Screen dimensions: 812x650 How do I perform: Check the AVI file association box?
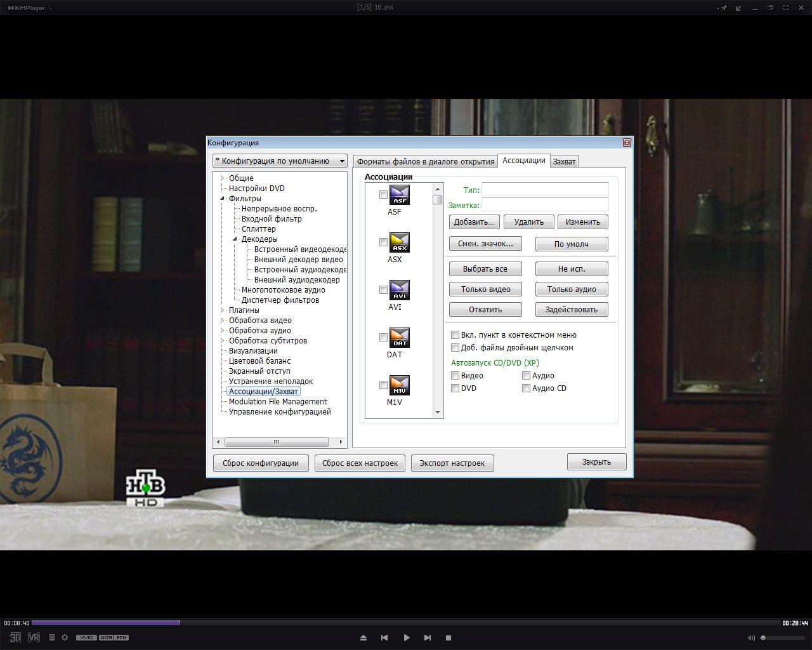pyautogui.click(x=383, y=290)
